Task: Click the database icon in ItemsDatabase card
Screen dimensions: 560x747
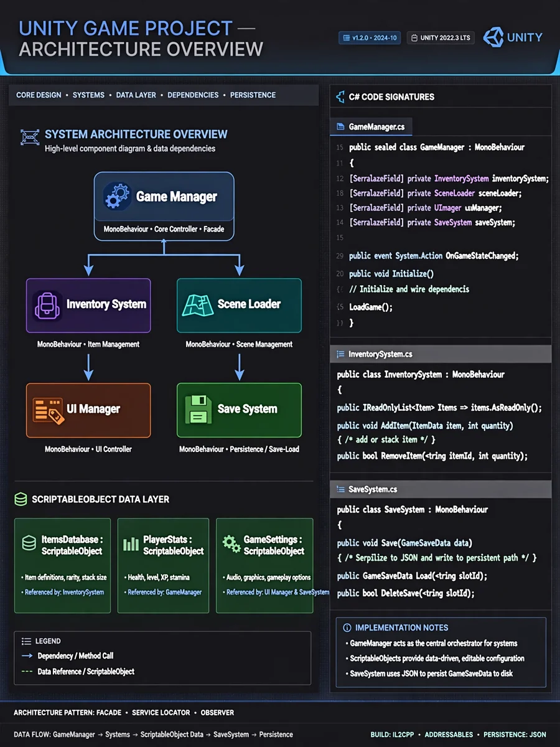Action: point(29,543)
